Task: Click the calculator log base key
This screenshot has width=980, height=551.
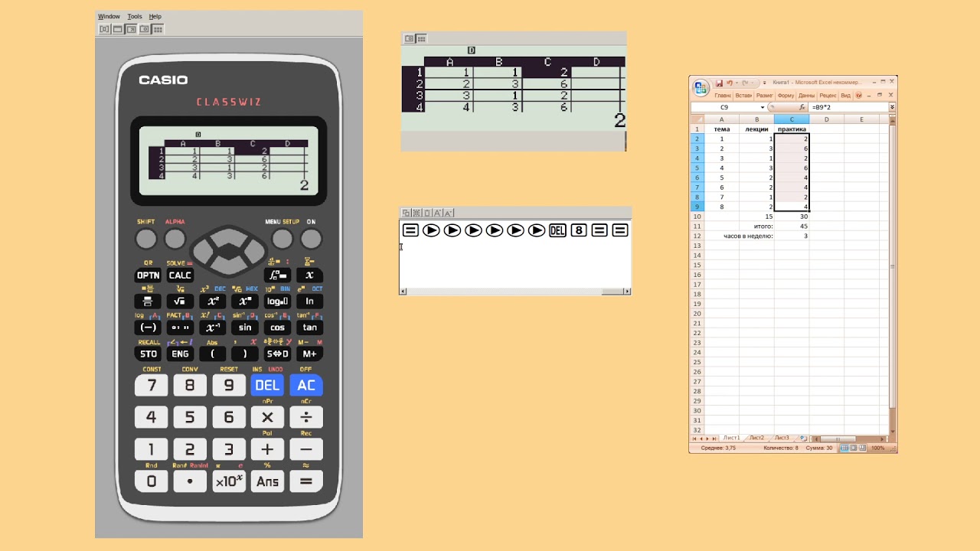Action: tap(277, 302)
